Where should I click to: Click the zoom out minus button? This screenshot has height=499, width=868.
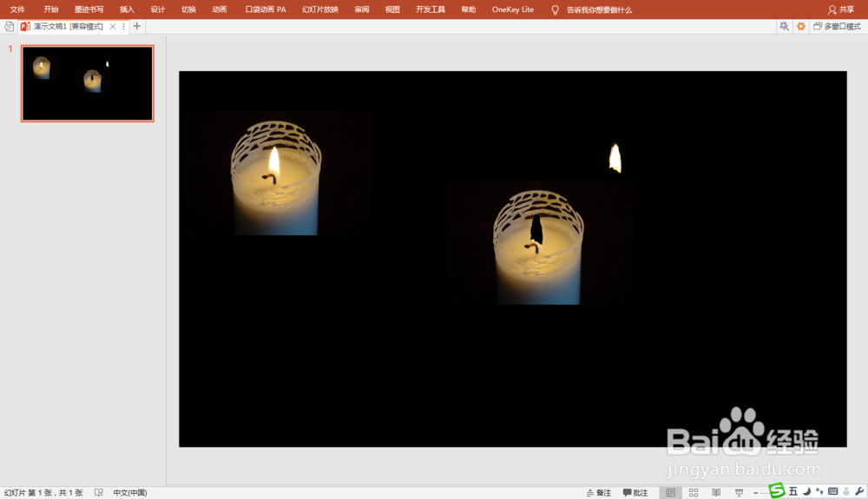[x=756, y=492]
